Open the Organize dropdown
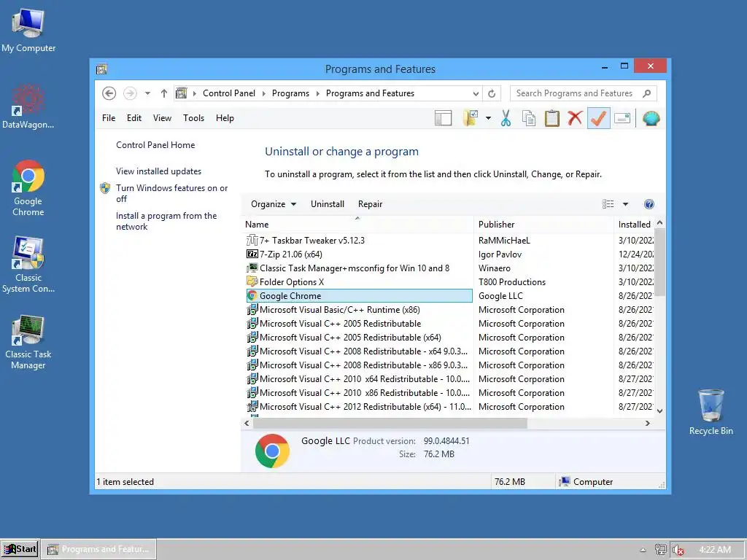747x560 pixels. (x=274, y=204)
